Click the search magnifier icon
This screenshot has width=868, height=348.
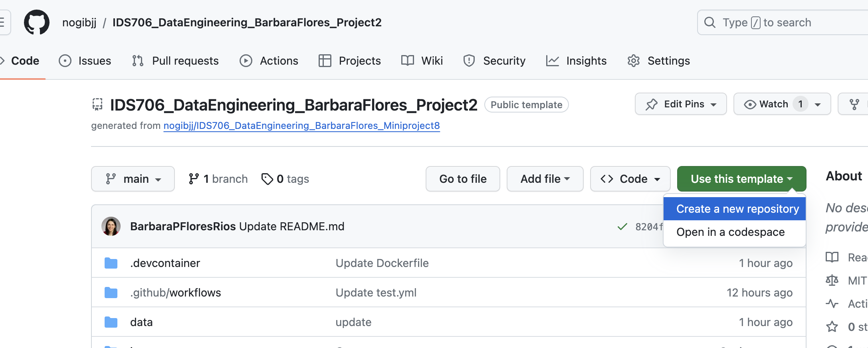click(x=710, y=22)
